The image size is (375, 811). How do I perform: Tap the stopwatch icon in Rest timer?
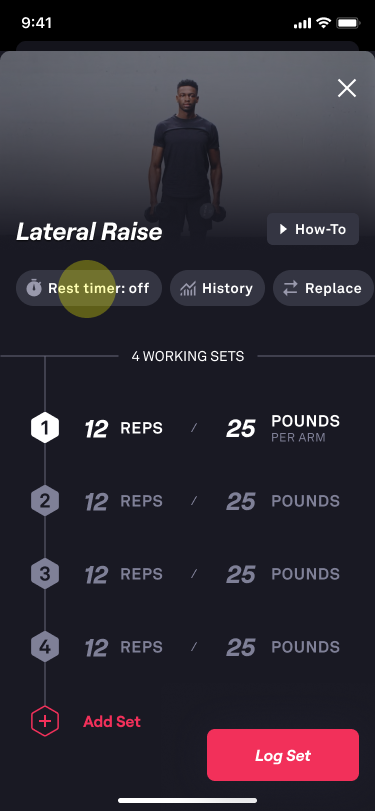coord(34,288)
